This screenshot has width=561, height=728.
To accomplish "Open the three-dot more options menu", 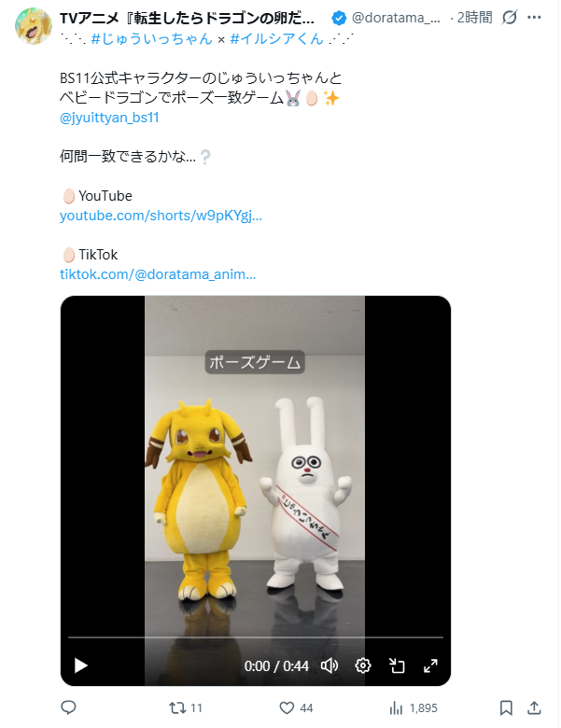I will click(x=534, y=18).
